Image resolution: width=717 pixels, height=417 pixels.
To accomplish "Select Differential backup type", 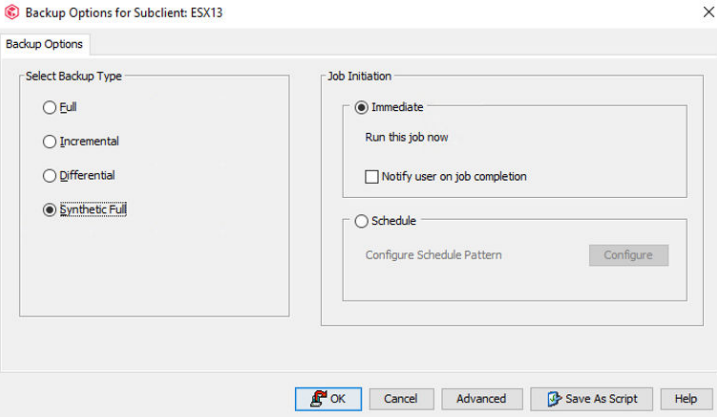I will click(50, 175).
